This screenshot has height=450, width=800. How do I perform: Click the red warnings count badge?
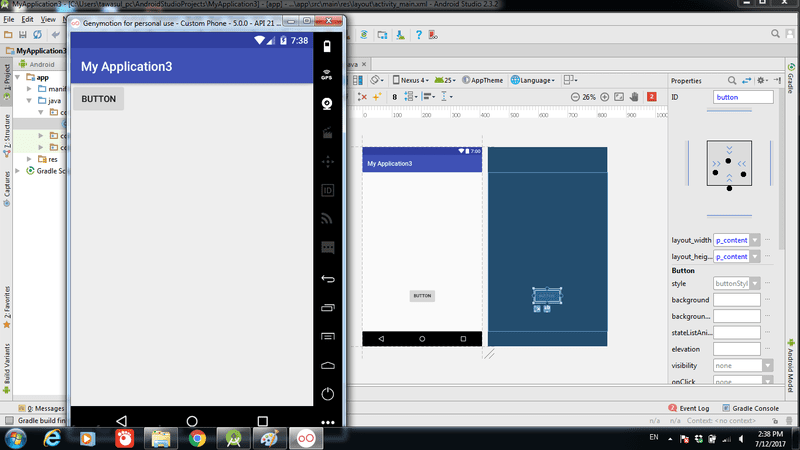coord(652,97)
